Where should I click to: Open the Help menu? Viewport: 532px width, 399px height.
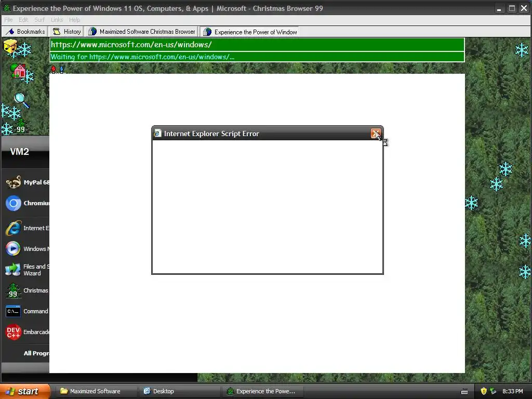click(x=74, y=20)
